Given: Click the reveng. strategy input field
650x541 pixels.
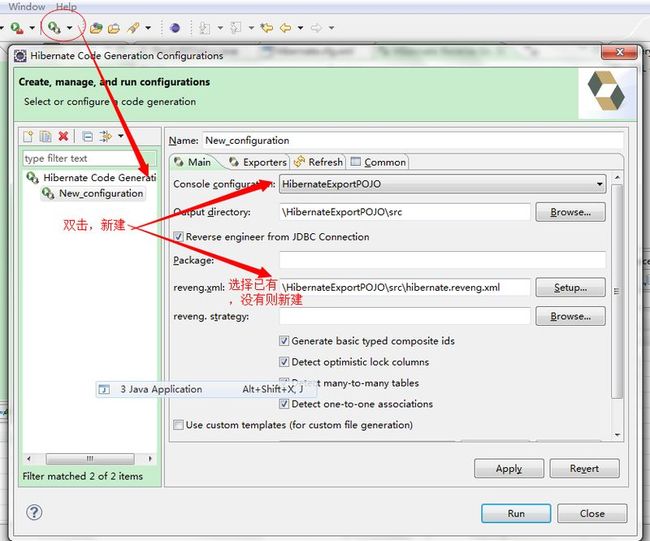Looking at the screenshot, I should 405,316.
